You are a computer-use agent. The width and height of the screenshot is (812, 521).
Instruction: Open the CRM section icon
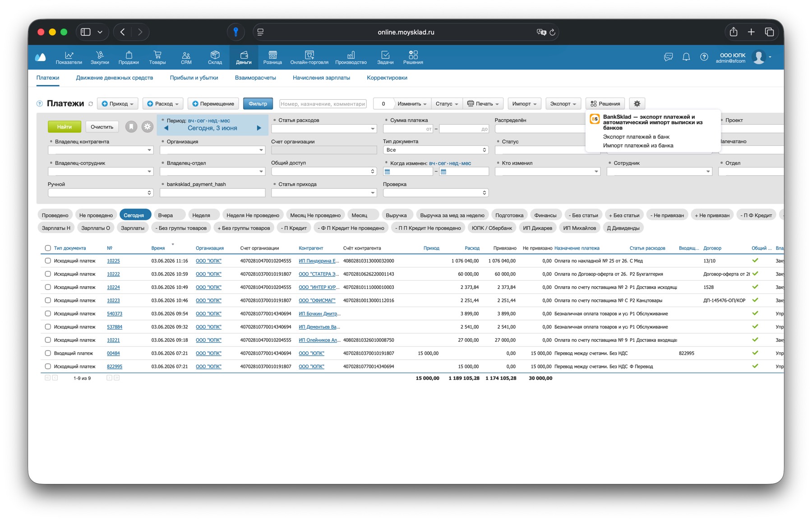click(x=186, y=57)
